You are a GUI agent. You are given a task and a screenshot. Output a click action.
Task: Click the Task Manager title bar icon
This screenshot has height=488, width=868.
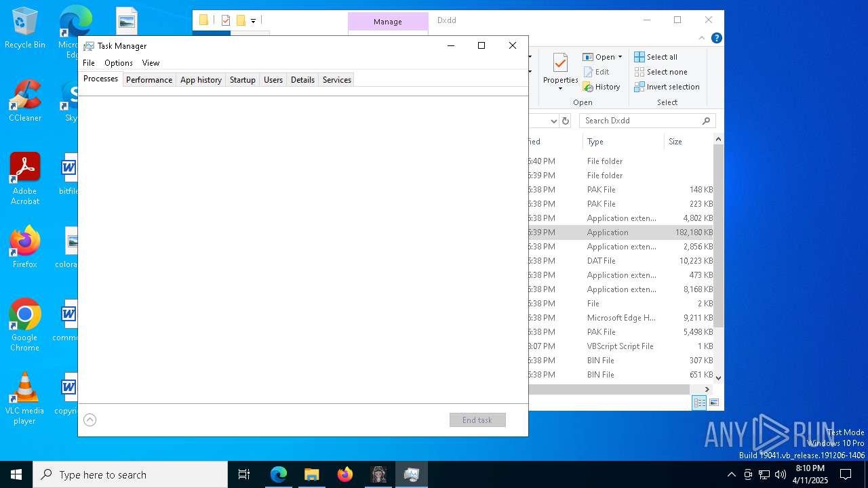tap(89, 46)
